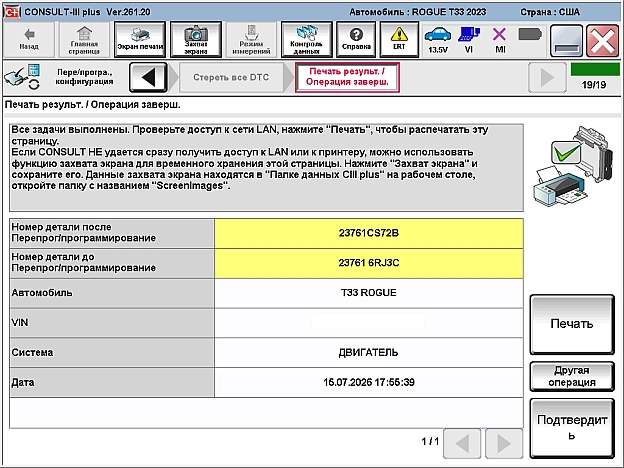Click the Номер детали до label

click(112, 263)
